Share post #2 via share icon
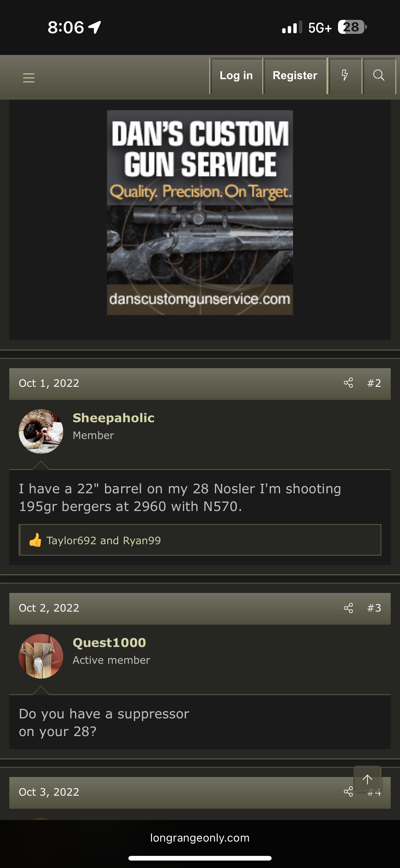Screen dimensions: 400x868 point(349,383)
